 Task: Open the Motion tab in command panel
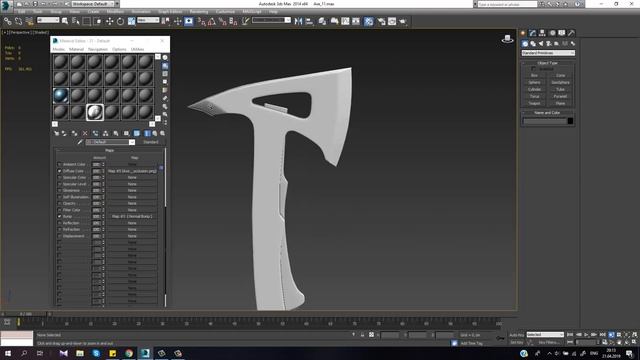552,33
